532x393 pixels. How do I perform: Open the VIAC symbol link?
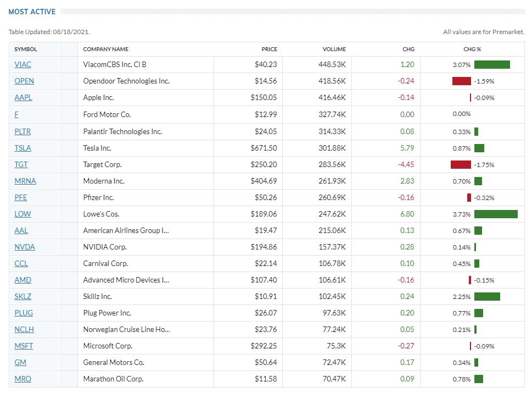(23, 64)
